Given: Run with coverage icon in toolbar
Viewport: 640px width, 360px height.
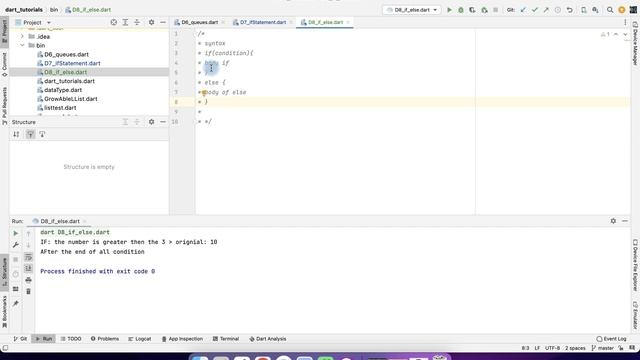Looking at the screenshot, I should (472, 10).
